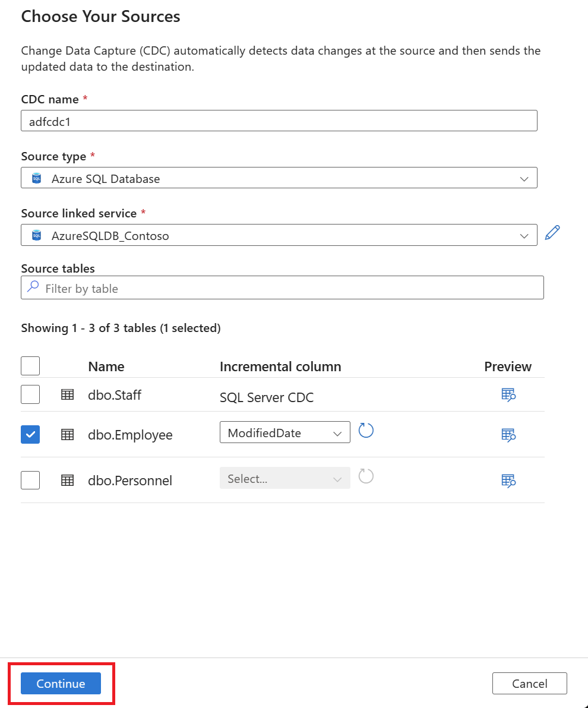Click the table icon beside dbo.Personnel
Image resolution: width=588 pixels, height=708 pixels.
tap(68, 480)
